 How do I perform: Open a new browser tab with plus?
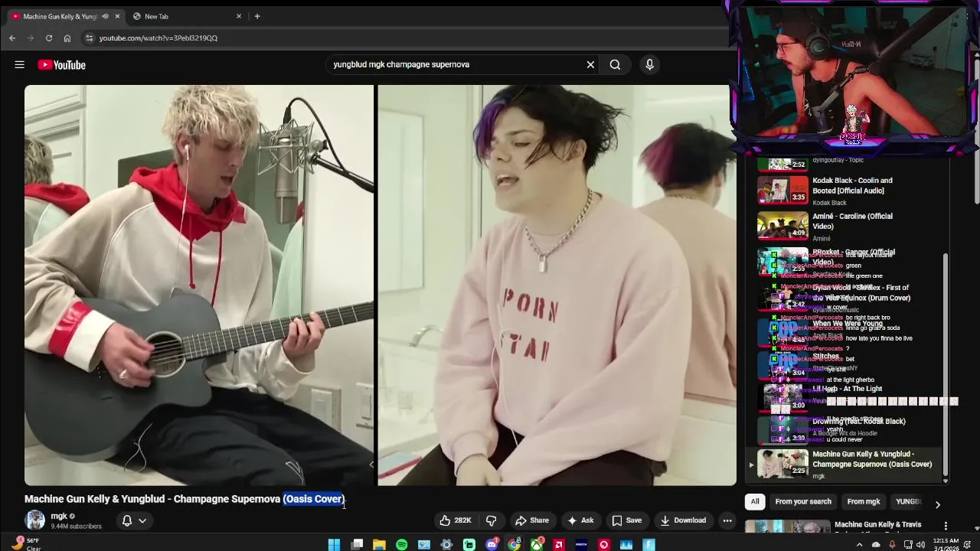[257, 16]
